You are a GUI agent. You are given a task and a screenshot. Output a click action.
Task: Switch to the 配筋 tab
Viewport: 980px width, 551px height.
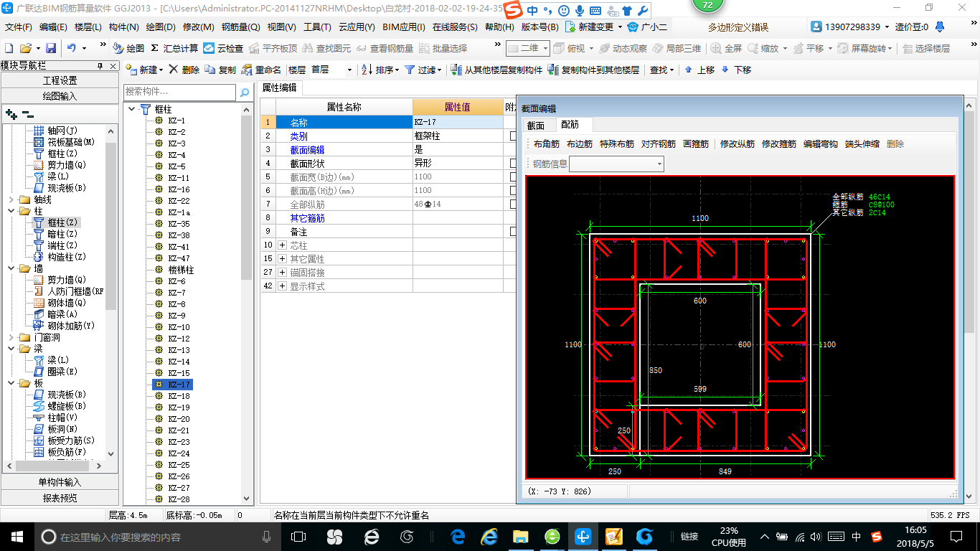coord(570,125)
